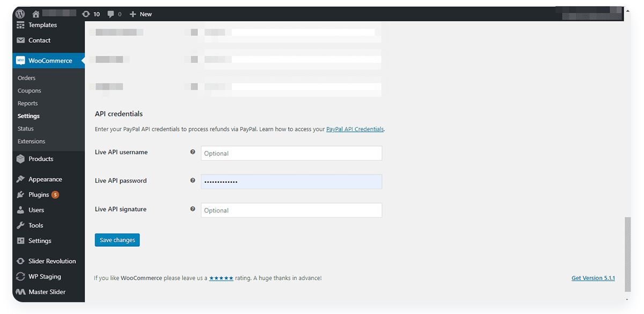
Task: Go to WooCommerce Orders
Action: click(x=26, y=78)
